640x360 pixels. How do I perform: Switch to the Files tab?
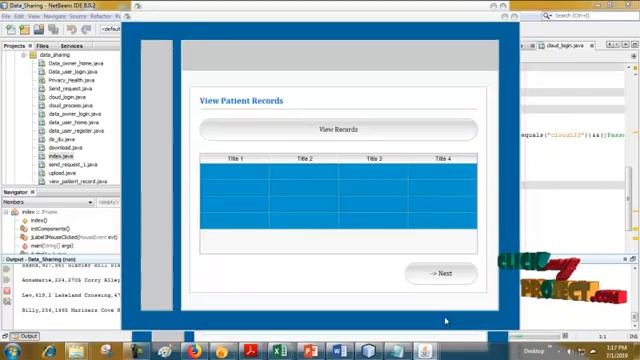[x=42, y=46]
